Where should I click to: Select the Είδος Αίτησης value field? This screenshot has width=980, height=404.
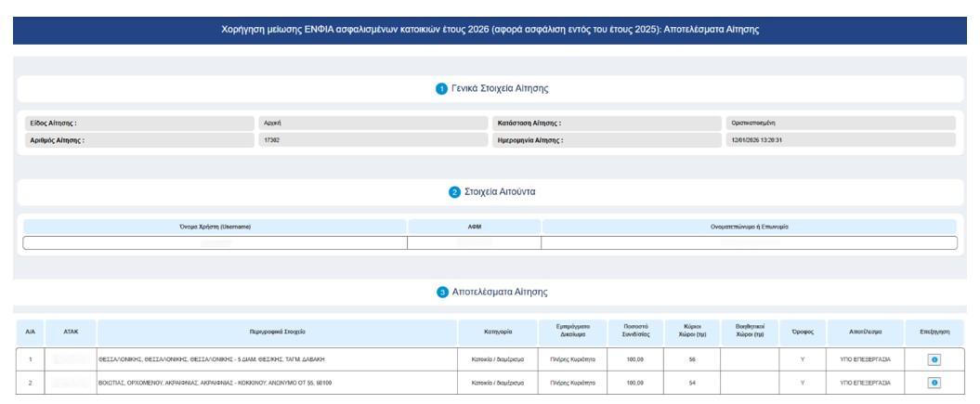[x=372, y=123]
